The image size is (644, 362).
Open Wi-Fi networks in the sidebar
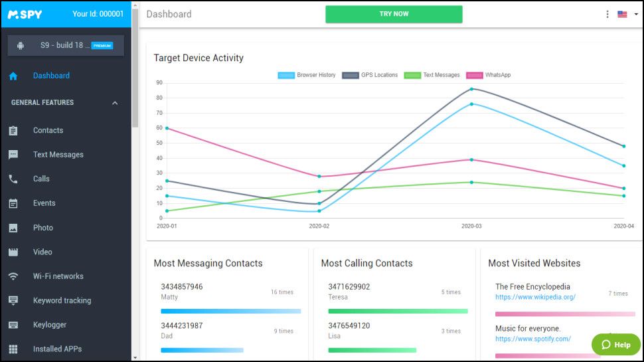[58, 276]
